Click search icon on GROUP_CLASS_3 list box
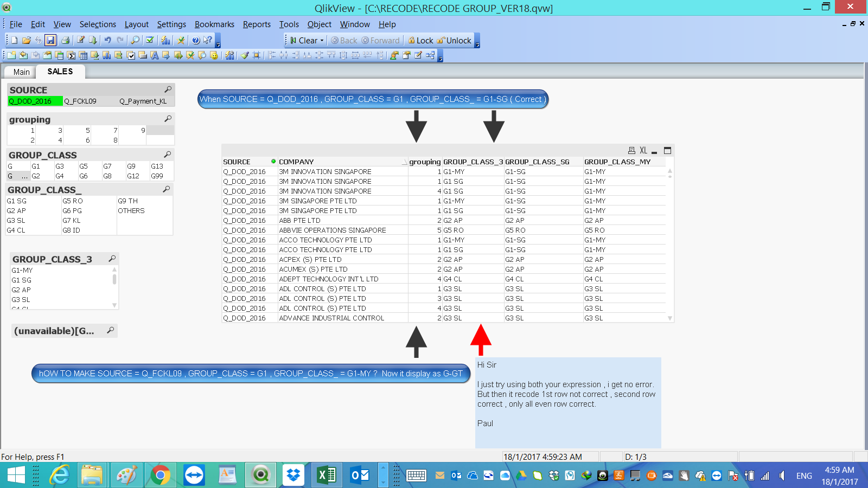The height and width of the screenshot is (488, 868). [x=112, y=259]
